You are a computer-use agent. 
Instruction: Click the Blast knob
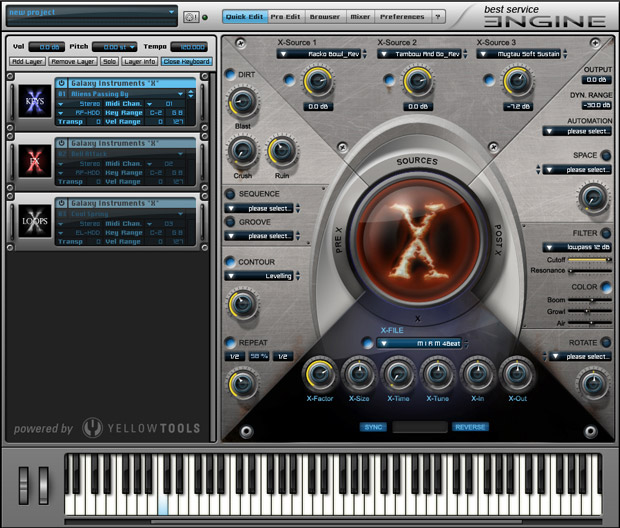coord(242,102)
